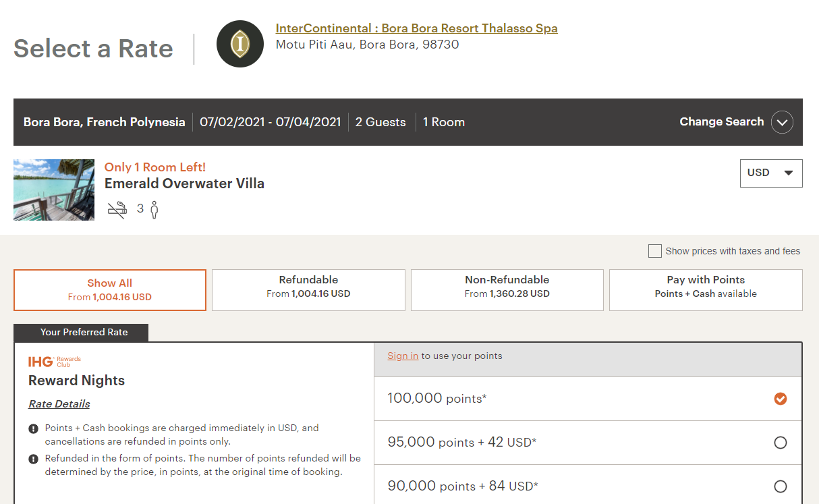
Task: Open Rate Details under Reward Nights
Action: coord(59,403)
